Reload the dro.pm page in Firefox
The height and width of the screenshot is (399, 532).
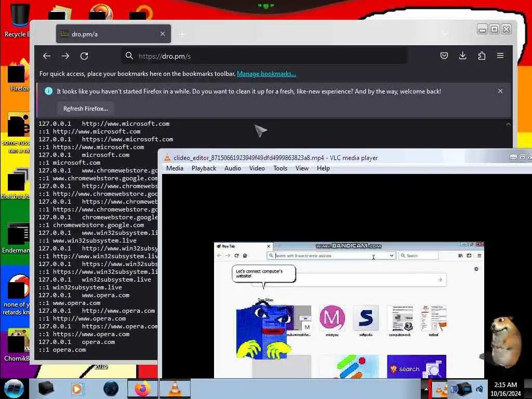click(84, 56)
